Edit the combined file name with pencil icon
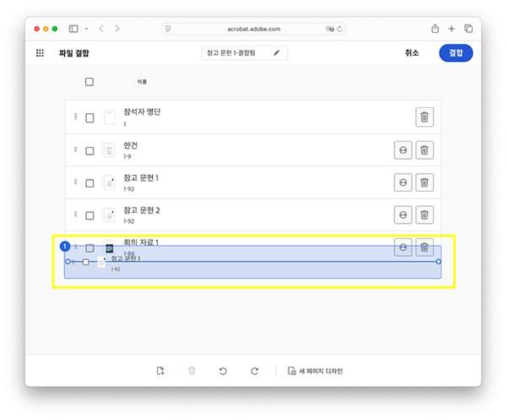 276,53
